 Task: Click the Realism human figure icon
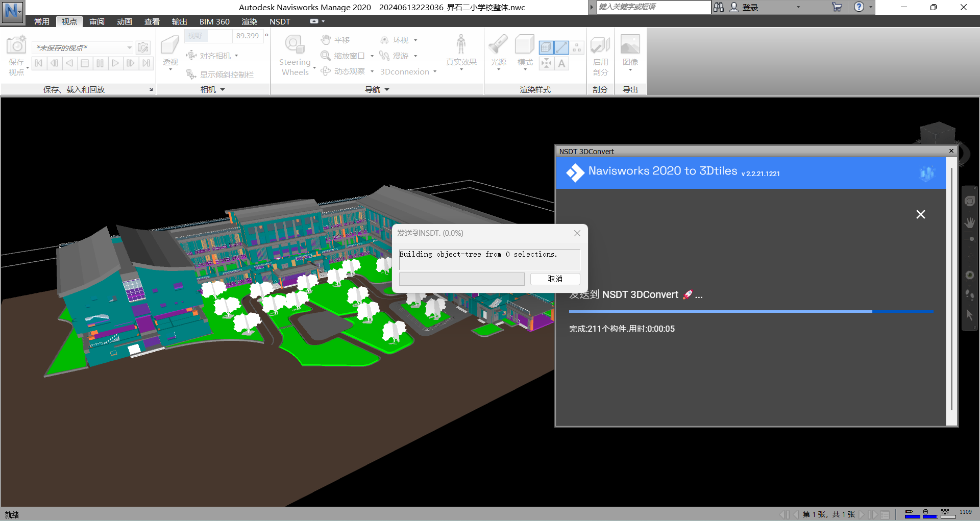(x=461, y=44)
